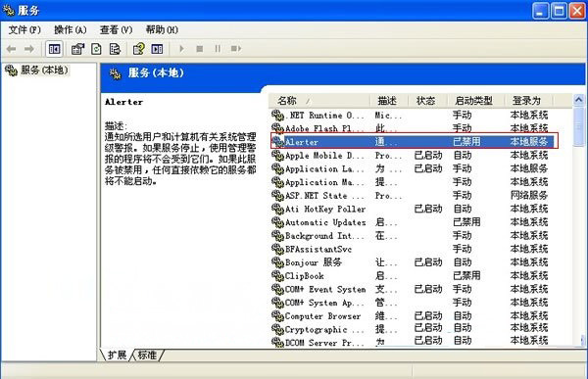The image size is (588, 379).
Task: Click the Computer Browser service name
Action: 322,316
